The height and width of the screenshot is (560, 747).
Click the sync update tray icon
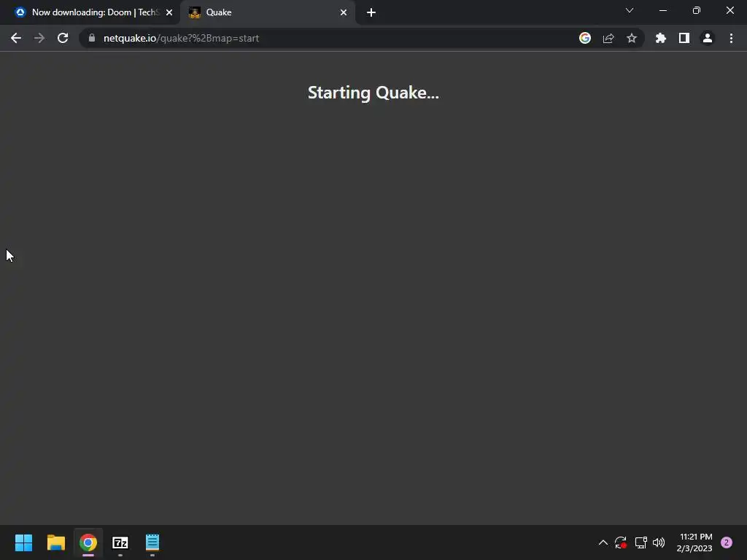[621, 542]
